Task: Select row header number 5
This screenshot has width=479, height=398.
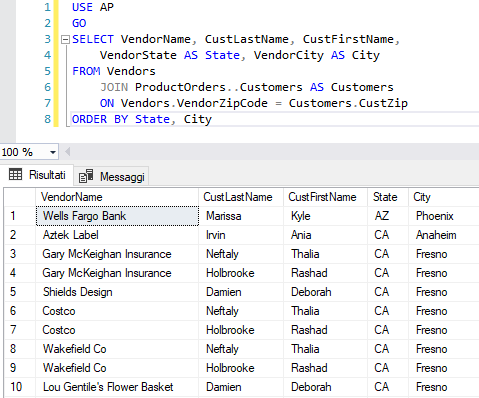Action: pyautogui.click(x=20, y=292)
